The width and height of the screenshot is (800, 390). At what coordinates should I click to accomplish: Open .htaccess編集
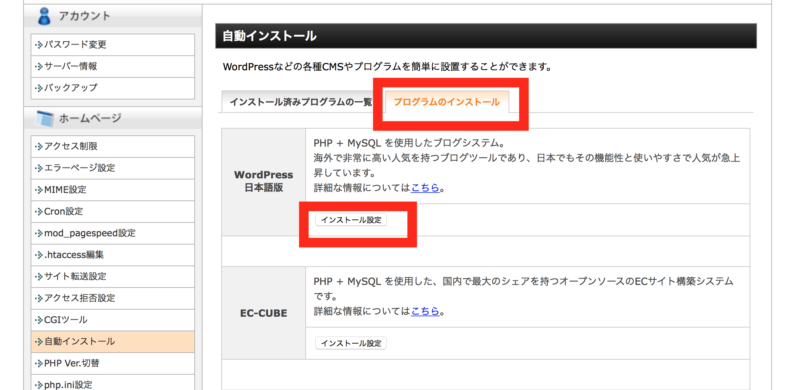[x=112, y=255]
